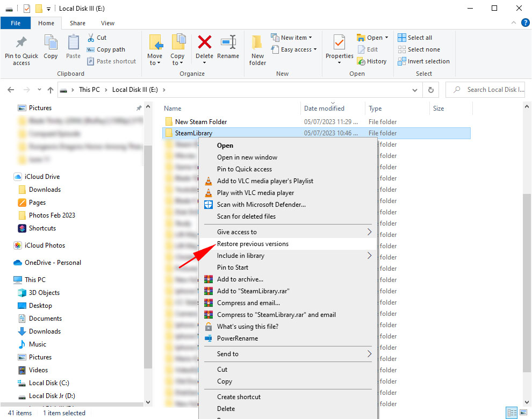The height and width of the screenshot is (419, 532).
Task: Open Properties from the ribbon
Action: (x=339, y=49)
